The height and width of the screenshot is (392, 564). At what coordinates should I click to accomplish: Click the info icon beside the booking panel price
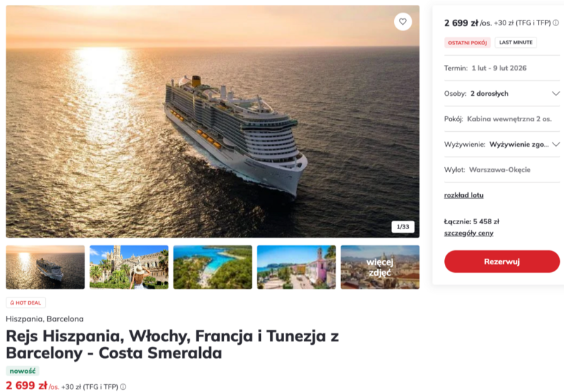point(556,23)
